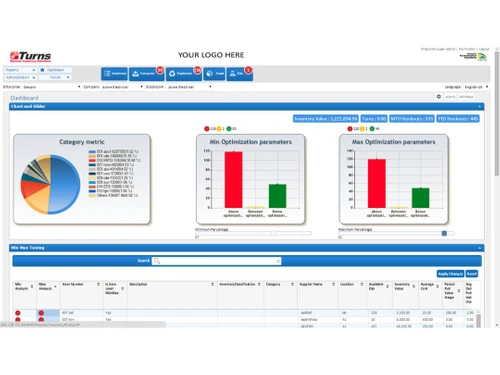The width and height of the screenshot is (500, 375).
Task: Click the blue slice of Category metric pie
Action: pos(65,185)
